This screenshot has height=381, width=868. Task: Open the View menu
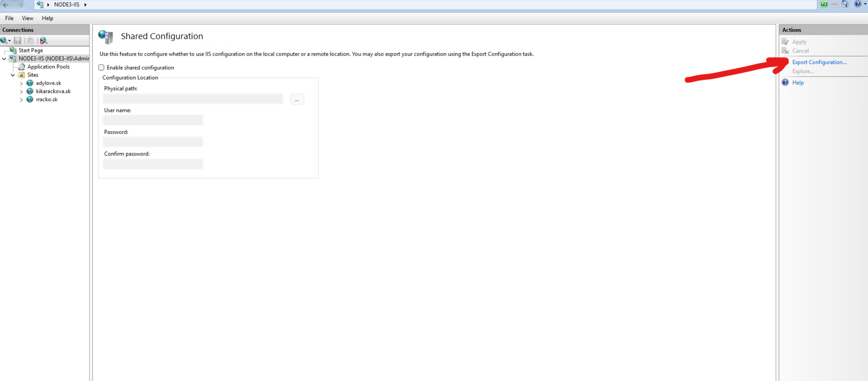point(27,18)
